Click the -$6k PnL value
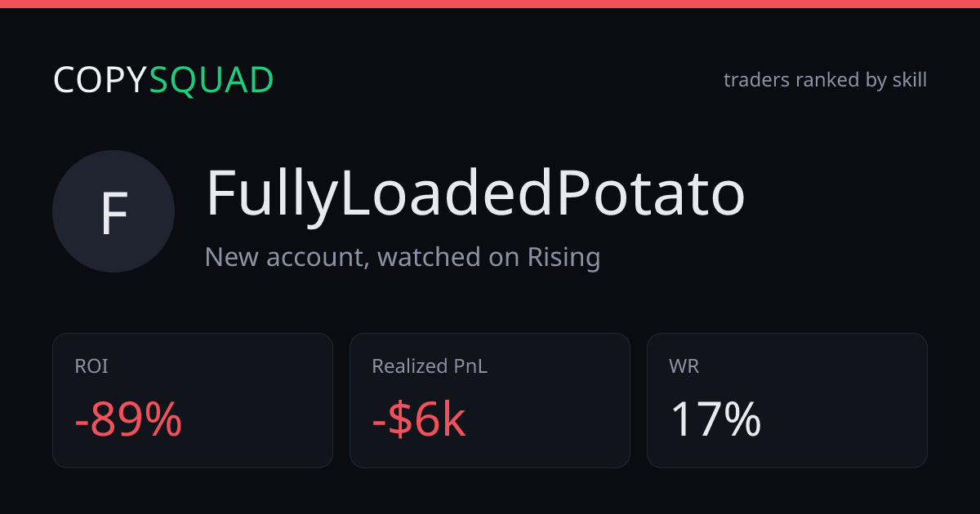 pyautogui.click(x=419, y=420)
